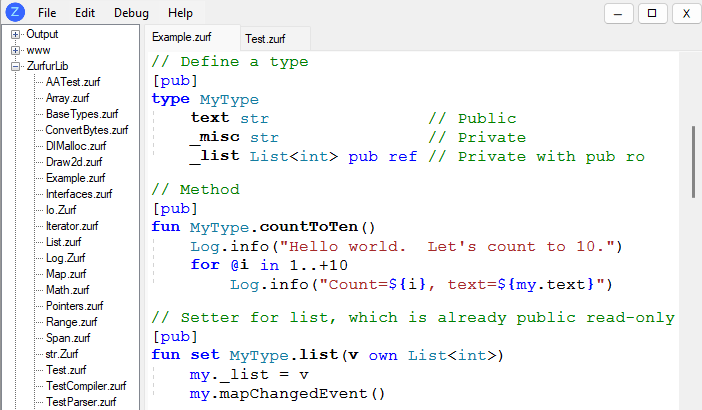Open Test.zurf in the file tree

click(x=66, y=371)
